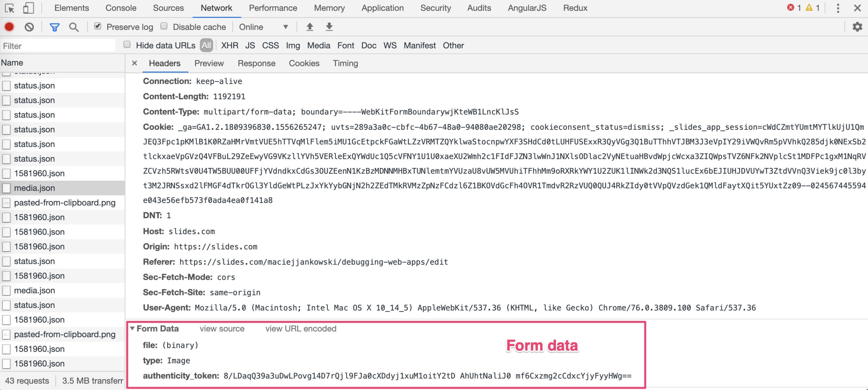The height and width of the screenshot is (390, 868).
Task: Open the Console panel tab
Action: click(121, 8)
